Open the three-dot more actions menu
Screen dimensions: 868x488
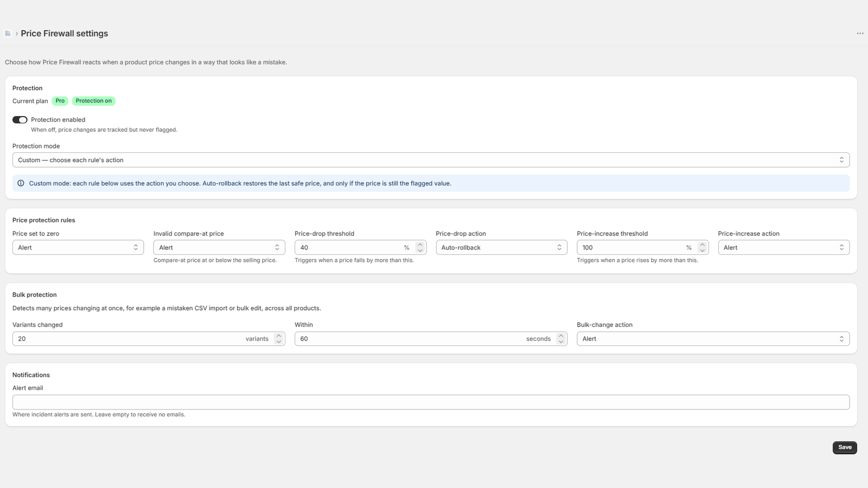point(860,34)
